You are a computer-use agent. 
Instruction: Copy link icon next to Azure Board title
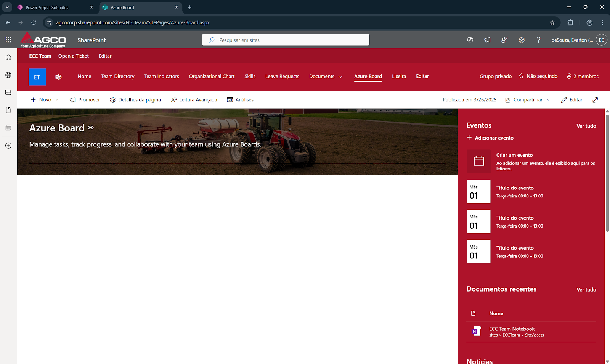91,127
